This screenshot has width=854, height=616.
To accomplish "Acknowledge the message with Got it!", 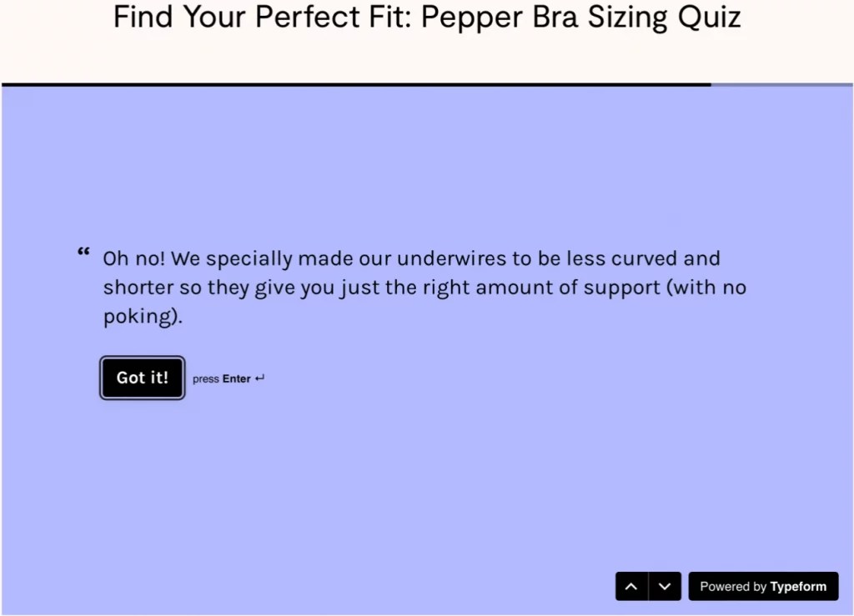I will pyautogui.click(x=142, y=378).
